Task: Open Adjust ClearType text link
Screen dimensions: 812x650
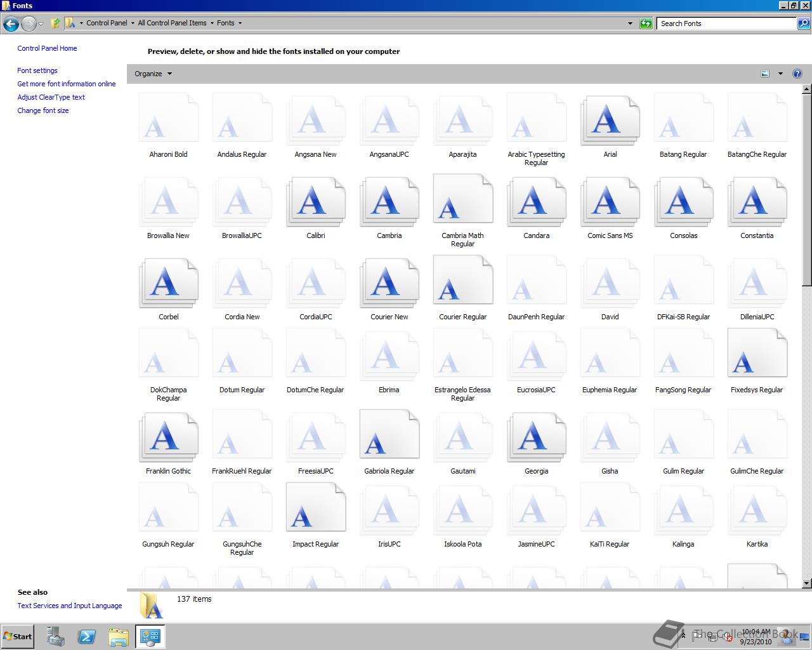Action: click(x=51, y=97)
